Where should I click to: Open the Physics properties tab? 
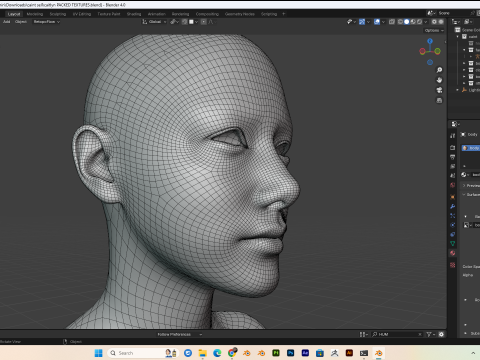[452, 225]
